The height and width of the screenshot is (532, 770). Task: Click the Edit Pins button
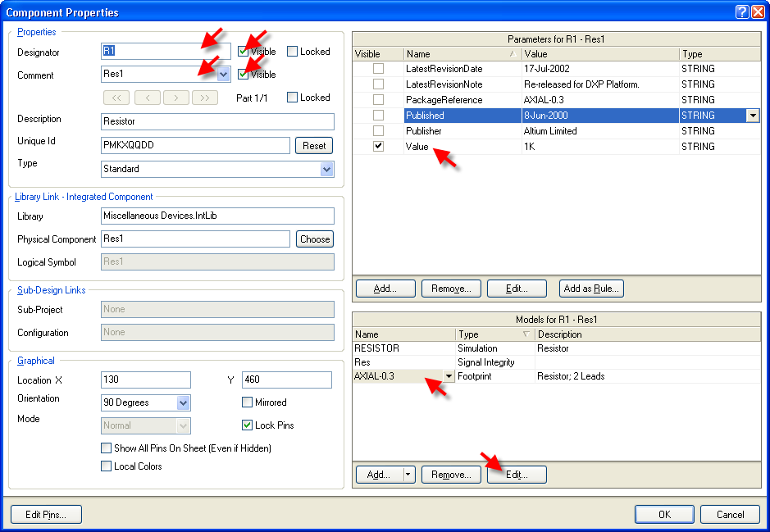[46, 515]
